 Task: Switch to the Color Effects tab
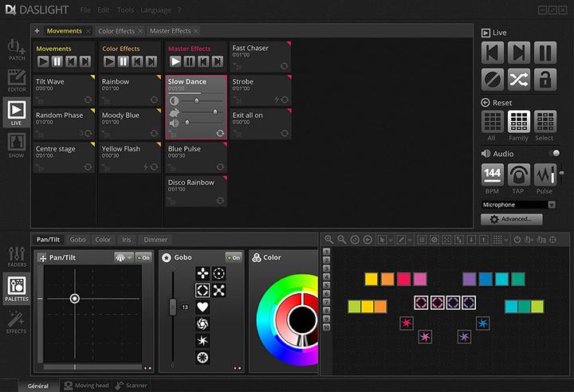point(116,31)
